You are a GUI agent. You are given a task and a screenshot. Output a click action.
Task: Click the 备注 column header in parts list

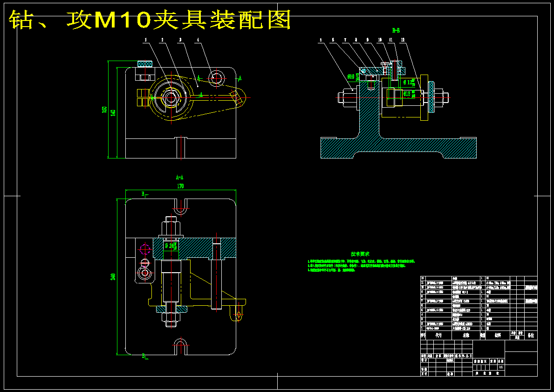point(531,335)
